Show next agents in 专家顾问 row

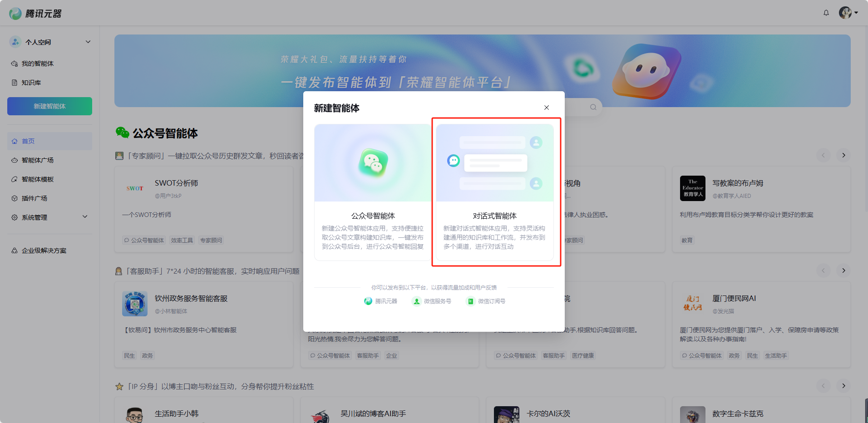843,155
